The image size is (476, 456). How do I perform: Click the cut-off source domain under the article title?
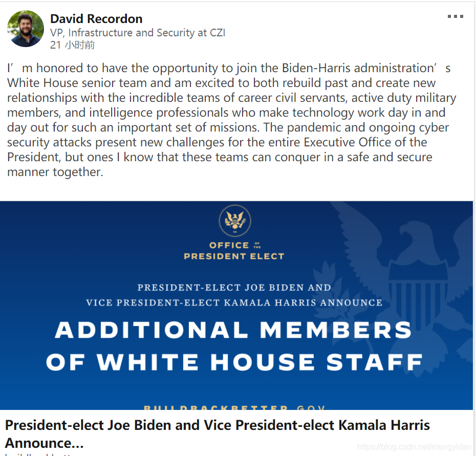(x=39, y=454)
